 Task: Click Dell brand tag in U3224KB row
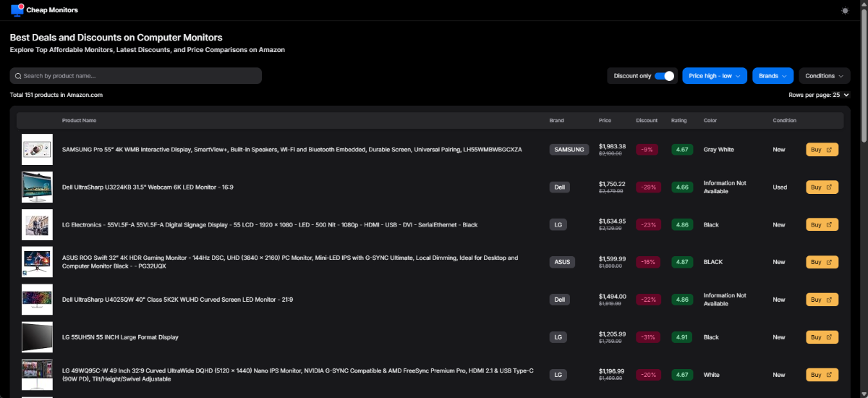[560, 187]
